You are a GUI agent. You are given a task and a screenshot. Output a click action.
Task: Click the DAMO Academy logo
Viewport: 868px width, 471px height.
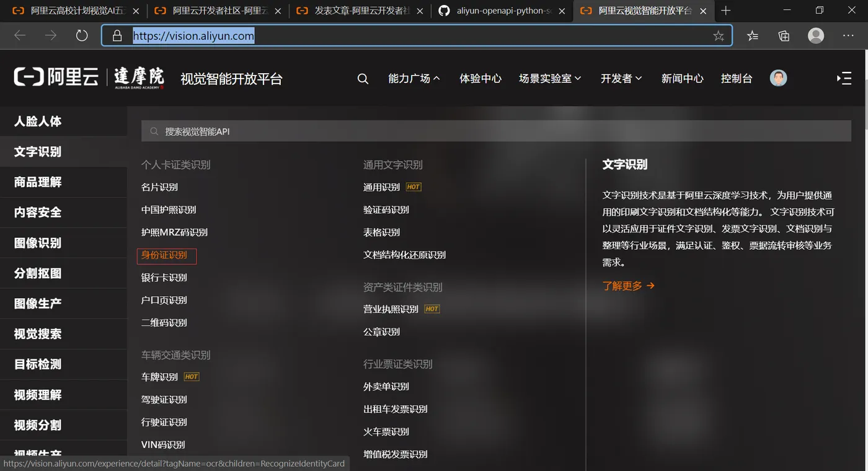pyautogui.click(x=139, y=78)
